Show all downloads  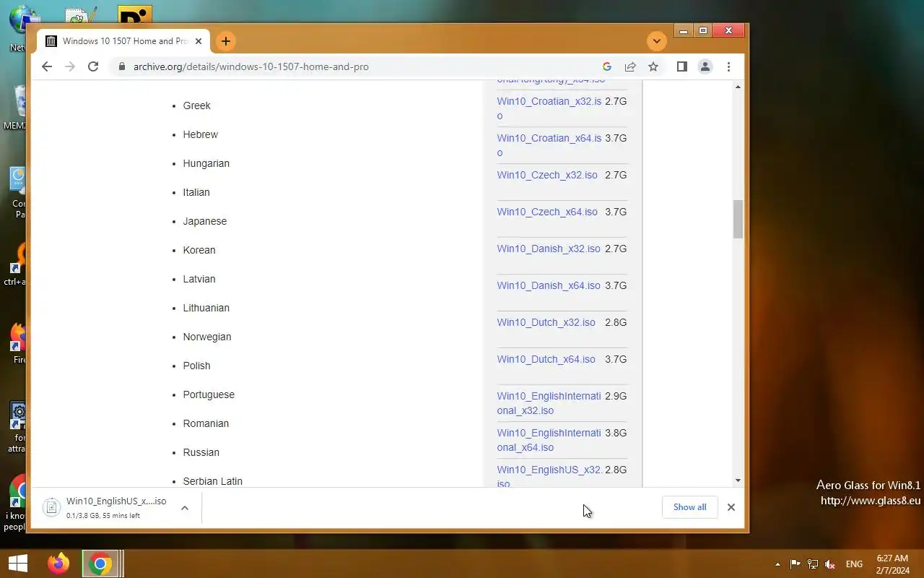pos(689,507)
